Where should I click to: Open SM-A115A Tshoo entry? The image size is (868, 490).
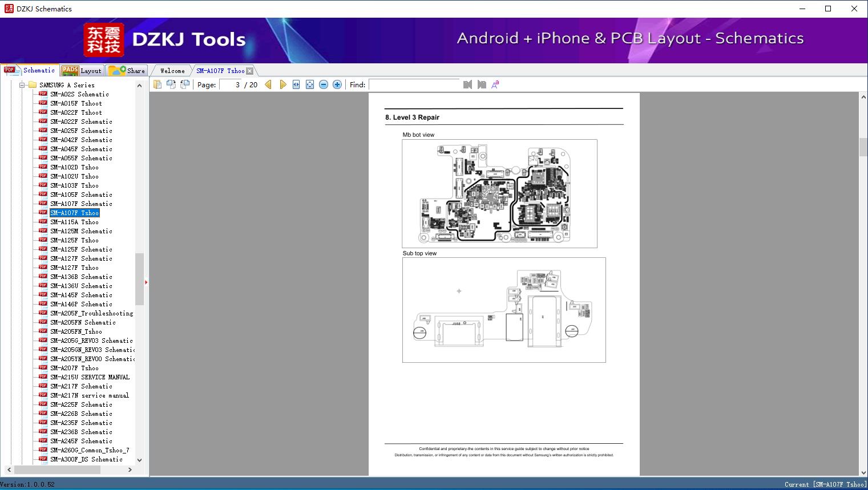74,222
